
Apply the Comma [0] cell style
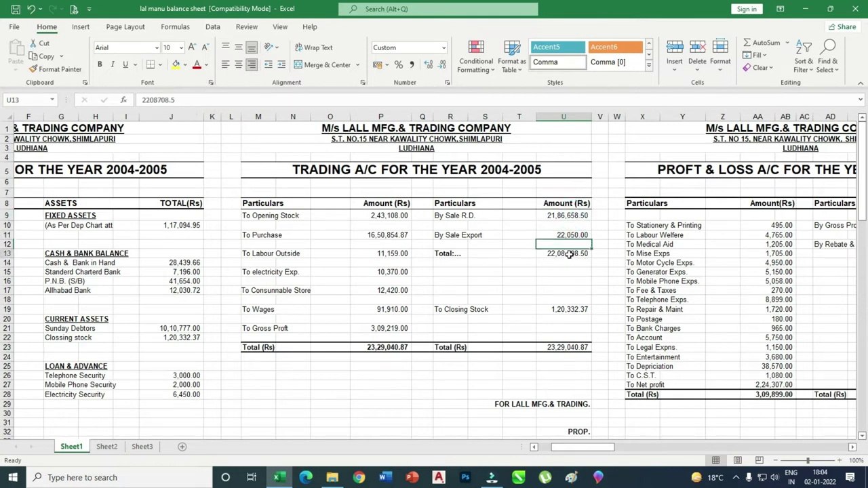point(615,62)
